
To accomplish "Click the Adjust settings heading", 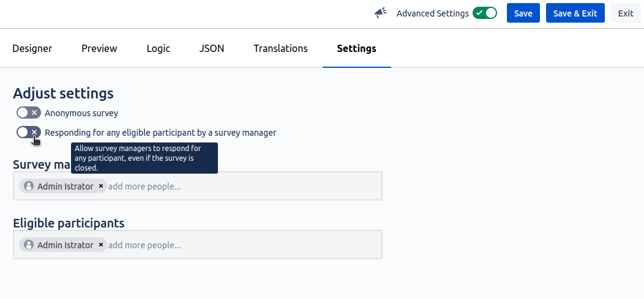I will (63, 94).
